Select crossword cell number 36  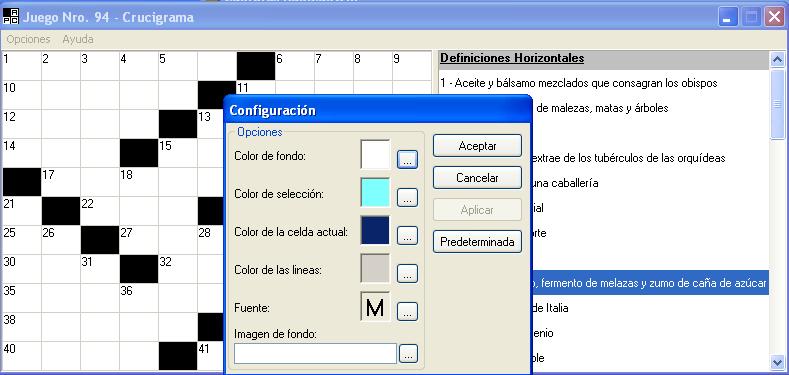coord(139,297)
